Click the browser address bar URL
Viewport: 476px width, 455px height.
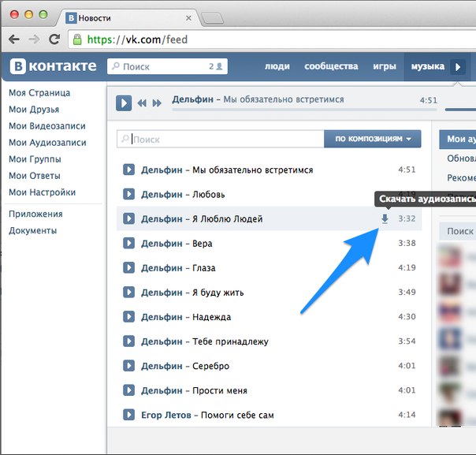click(137, 39)
